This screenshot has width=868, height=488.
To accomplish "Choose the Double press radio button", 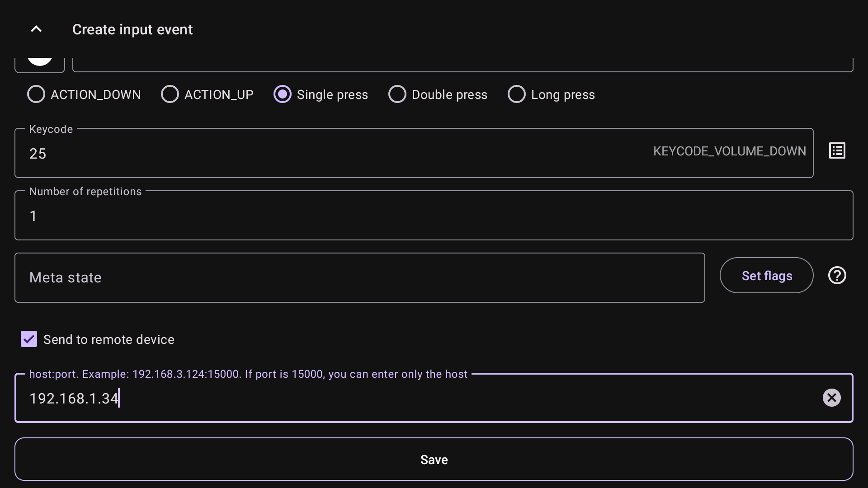I will pos(397,94).
